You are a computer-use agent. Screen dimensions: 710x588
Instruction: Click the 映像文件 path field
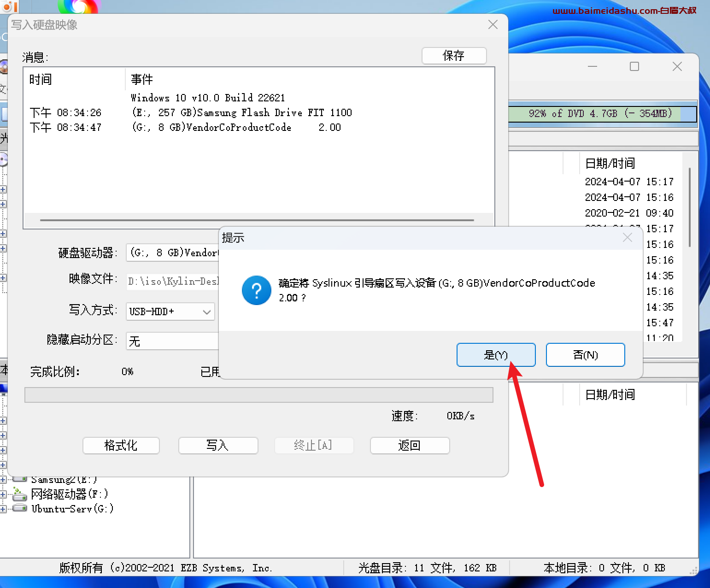click(173, 282)
